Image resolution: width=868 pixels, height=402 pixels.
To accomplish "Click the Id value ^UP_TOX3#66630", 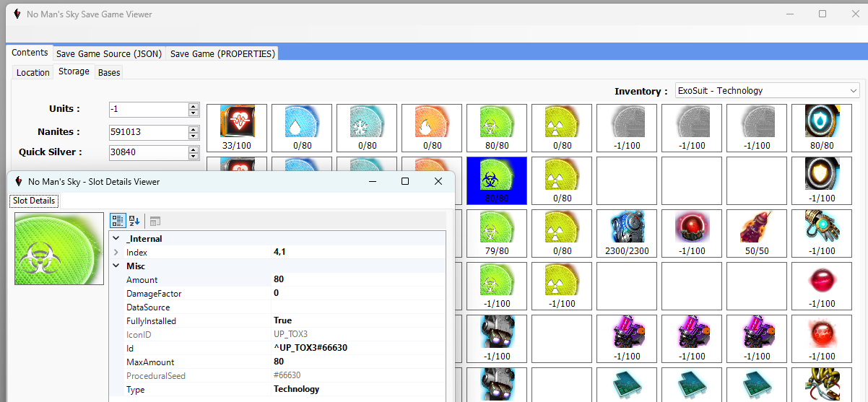I will point(311,348).
